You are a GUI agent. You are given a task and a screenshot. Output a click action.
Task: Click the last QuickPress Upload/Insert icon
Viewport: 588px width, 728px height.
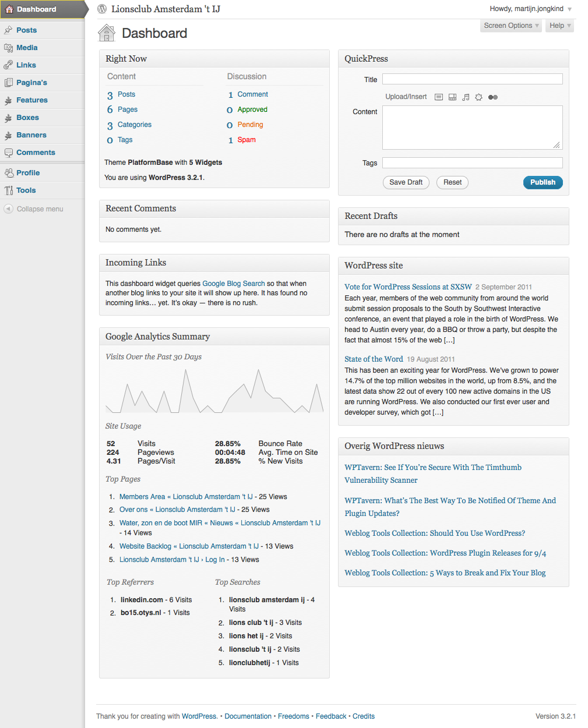point(493,97)
